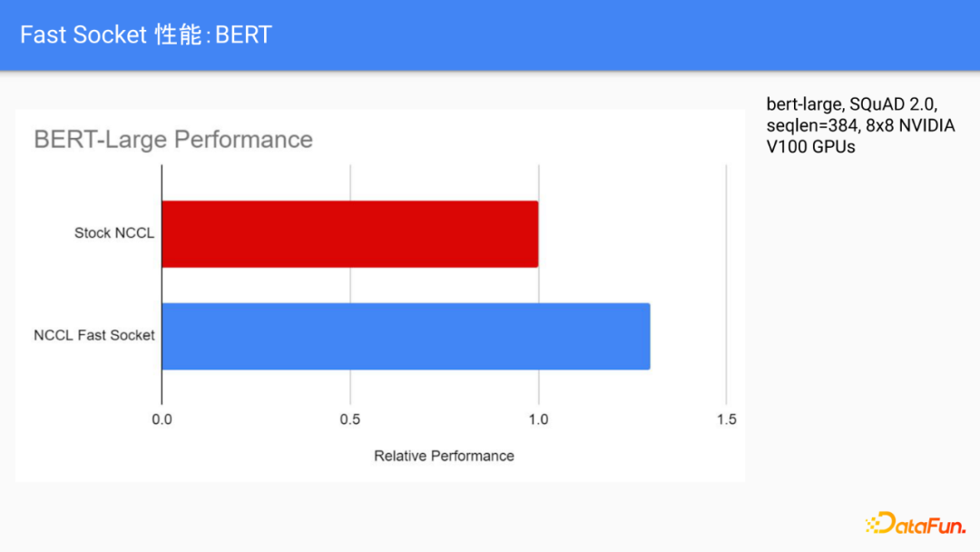Click the "BERT-Large Performance" chart title
980x552 pixels.
click(x=173, y=139)
